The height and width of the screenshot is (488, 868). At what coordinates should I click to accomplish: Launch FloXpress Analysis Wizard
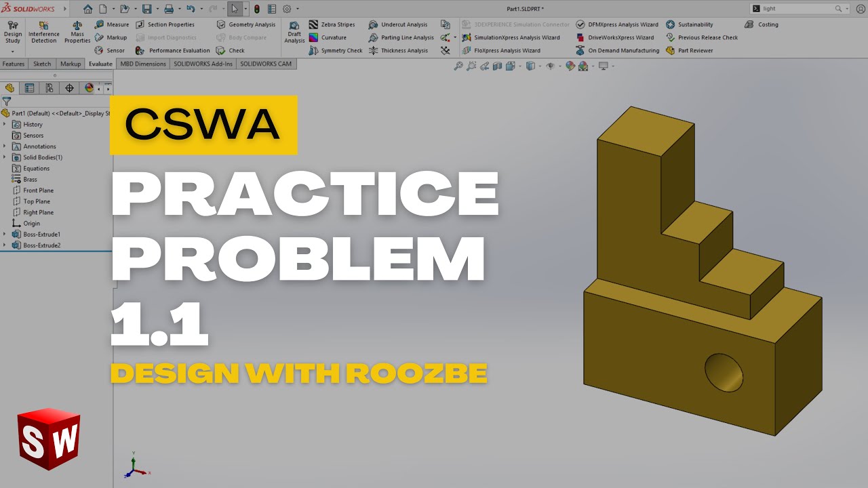(501, 50)
